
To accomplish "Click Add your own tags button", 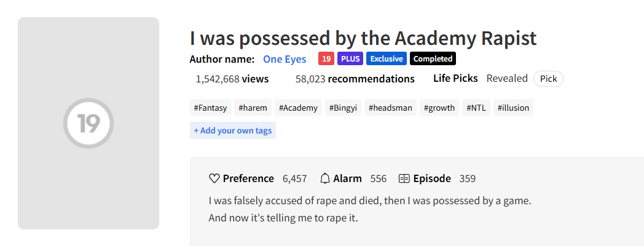I will (233, 130).
